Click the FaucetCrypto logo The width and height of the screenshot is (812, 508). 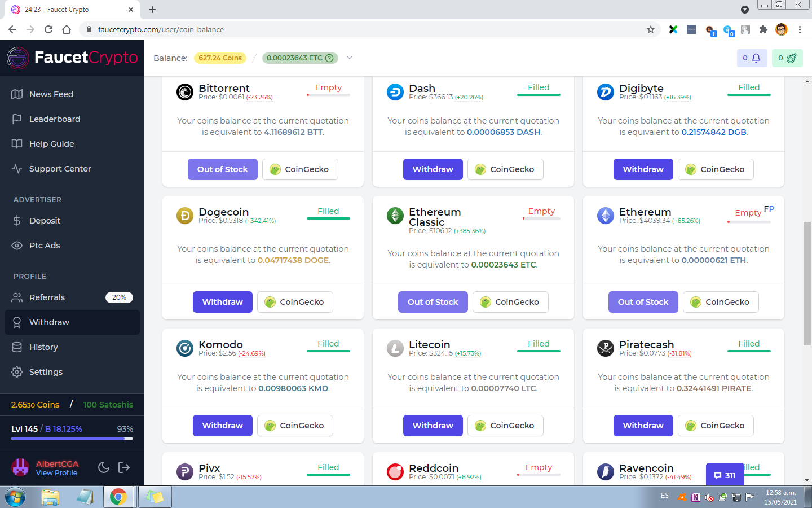(x=72, y=58)
